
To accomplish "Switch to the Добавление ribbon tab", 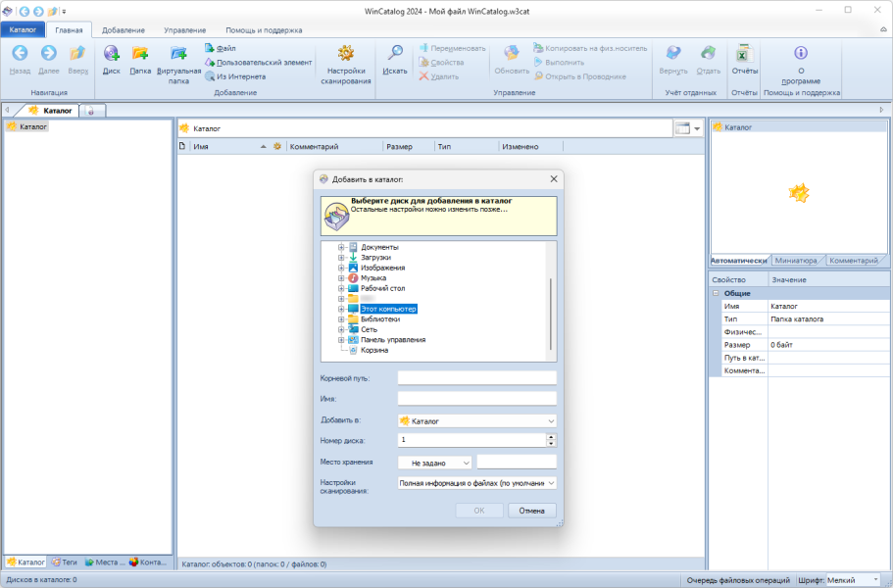I will click(123, 30).
